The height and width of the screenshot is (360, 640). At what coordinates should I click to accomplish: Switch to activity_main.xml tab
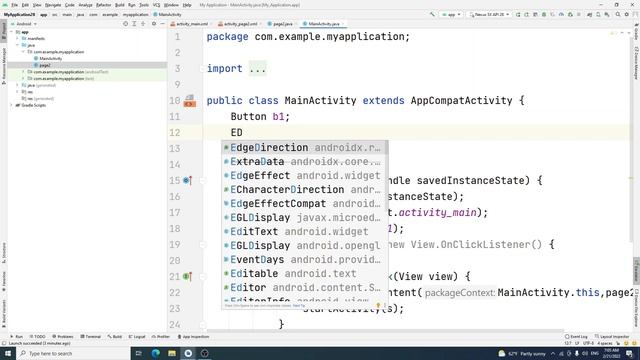190,24
